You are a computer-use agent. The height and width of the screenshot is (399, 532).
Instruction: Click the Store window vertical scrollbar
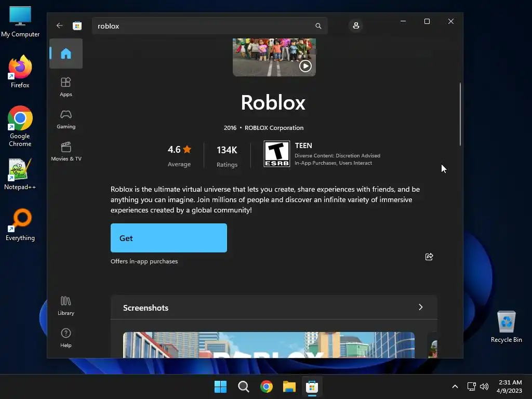460,114
